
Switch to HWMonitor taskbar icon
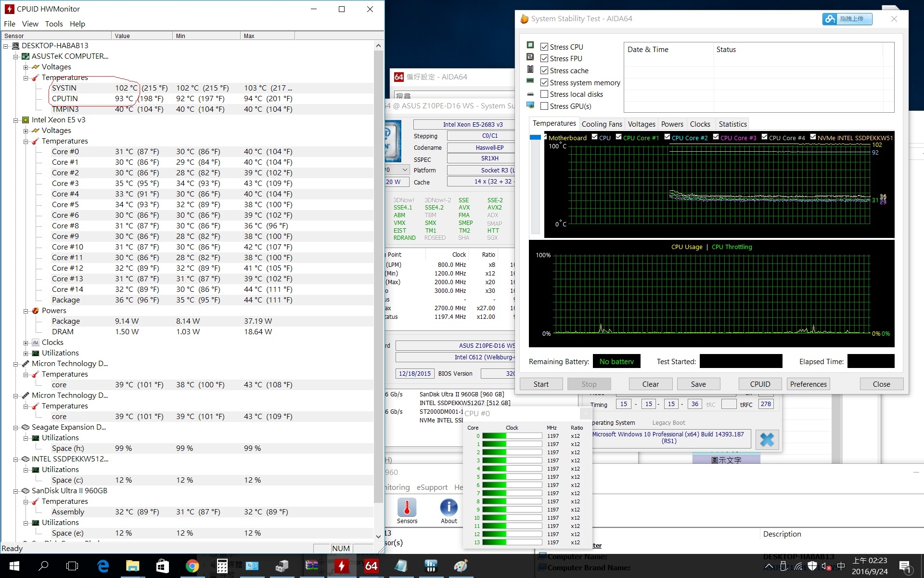[x=341, y=566]
